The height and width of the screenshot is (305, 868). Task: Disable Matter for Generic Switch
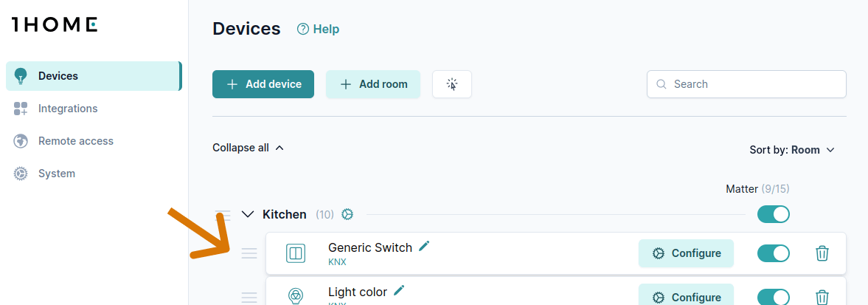(x=773, y=253)
